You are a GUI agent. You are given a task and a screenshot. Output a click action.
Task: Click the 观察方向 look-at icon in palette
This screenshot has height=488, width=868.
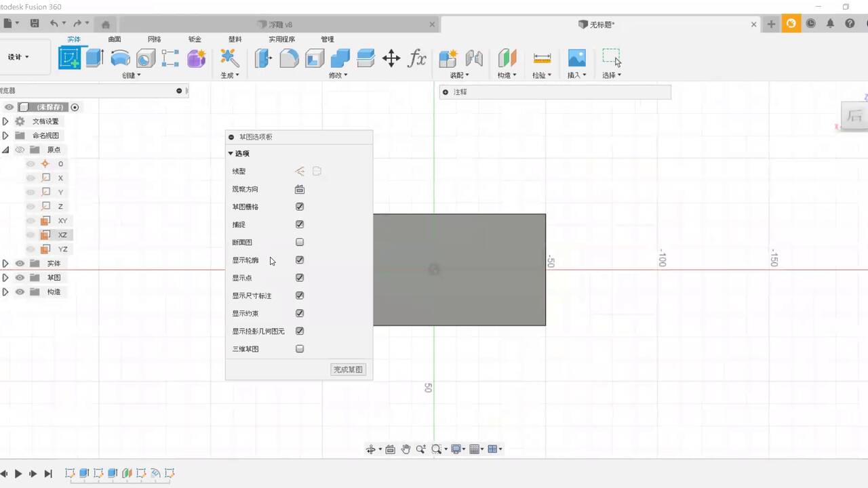[300, 189]
